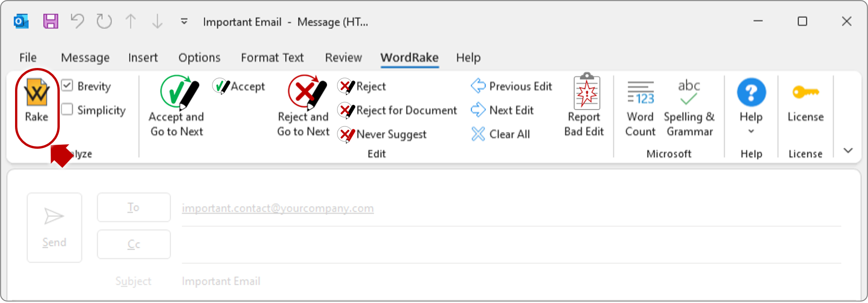Open the WordRake Help dropdown

pyautogui.click(x=751, y=107)
